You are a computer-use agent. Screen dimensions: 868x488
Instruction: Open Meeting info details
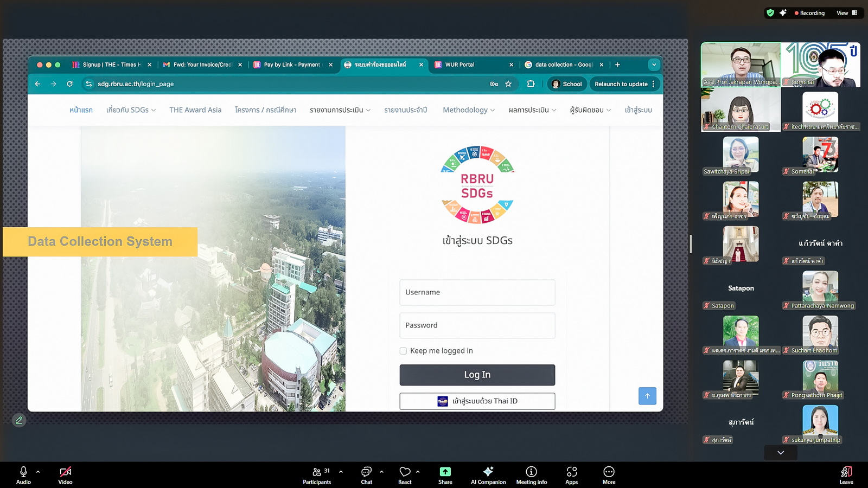click(x=531, y=472)
